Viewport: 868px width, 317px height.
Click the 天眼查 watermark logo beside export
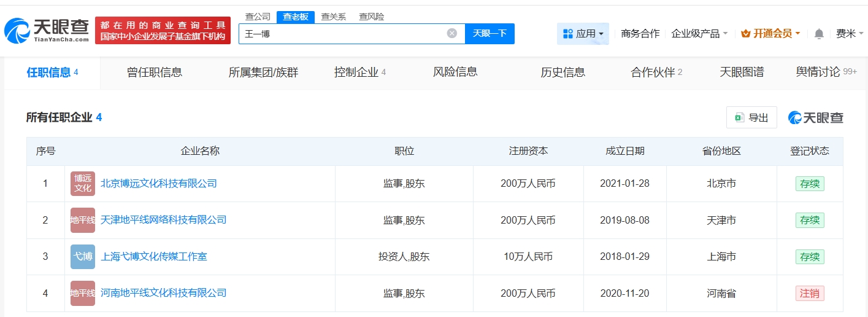815,117
